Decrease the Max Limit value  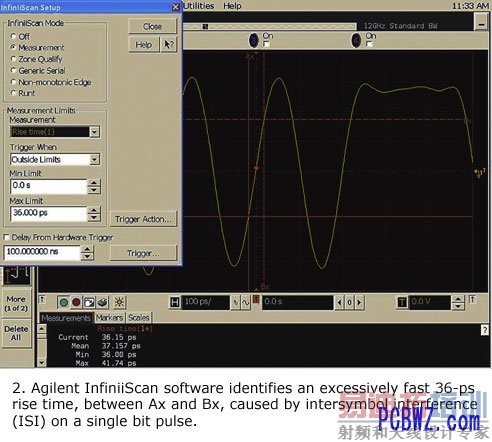(x=94, y=218)
